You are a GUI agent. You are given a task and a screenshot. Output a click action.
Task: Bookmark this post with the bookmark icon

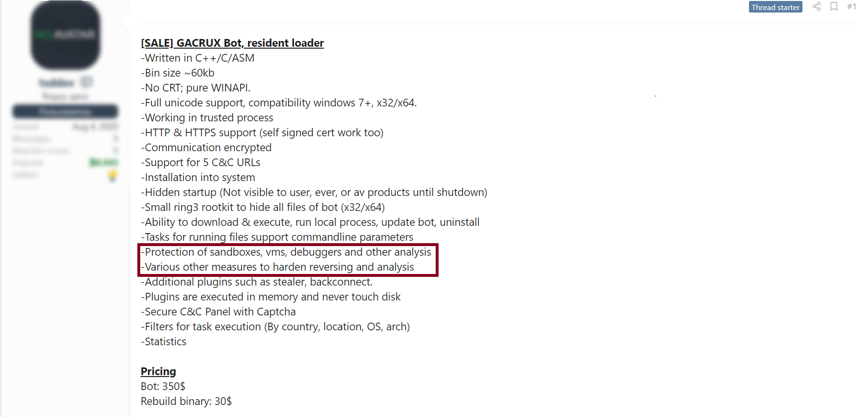(x=834, y=7)
